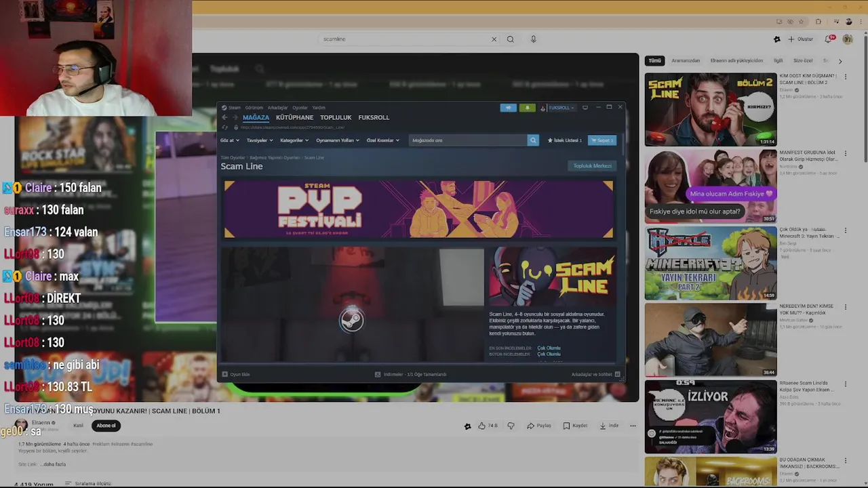Click YouTube voice search microphone icon
The height and width of the screenshot is (488, 868).
point(533,39)
